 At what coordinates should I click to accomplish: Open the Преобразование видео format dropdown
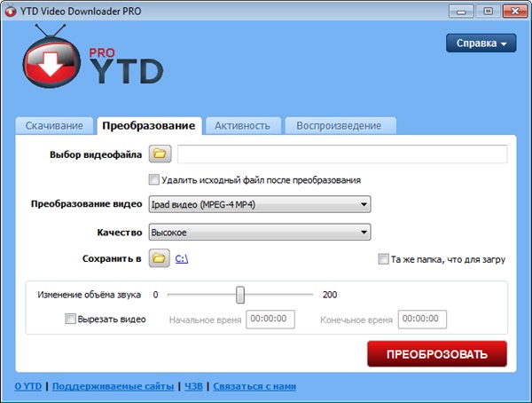point(260,204)
